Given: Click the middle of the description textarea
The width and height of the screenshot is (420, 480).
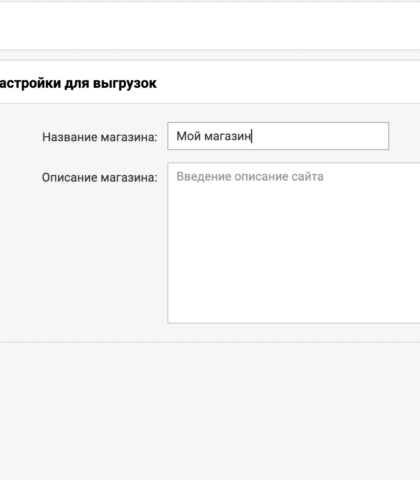Looking at the screenshot, I should coord(294,243).
